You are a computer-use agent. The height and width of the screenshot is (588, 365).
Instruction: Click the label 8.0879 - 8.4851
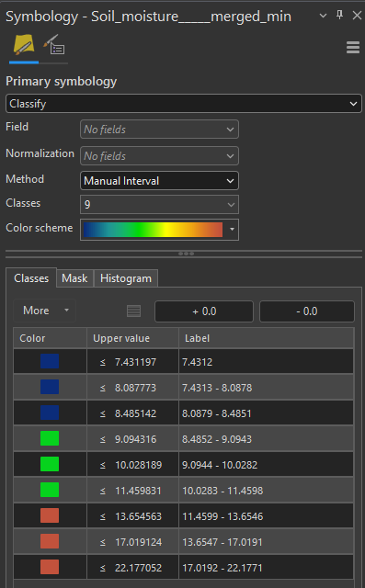217,413
